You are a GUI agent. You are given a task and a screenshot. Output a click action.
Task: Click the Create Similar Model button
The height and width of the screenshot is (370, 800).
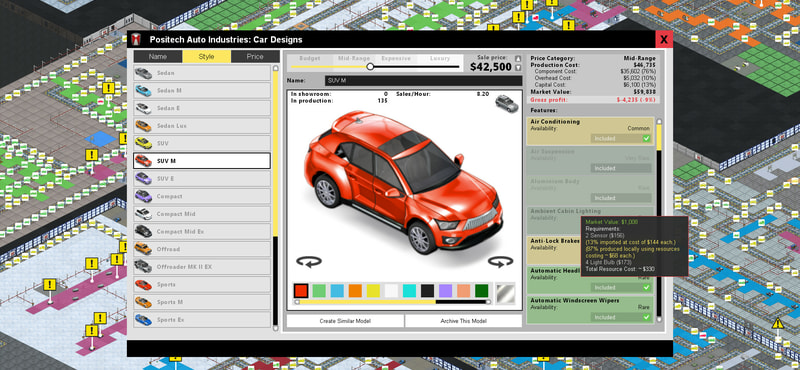345,321
